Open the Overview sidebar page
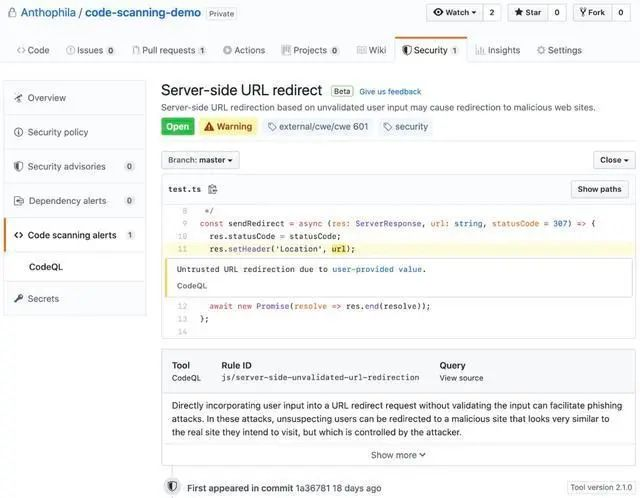This screenshot has height=498, width=640. click(x=46, y=98)
